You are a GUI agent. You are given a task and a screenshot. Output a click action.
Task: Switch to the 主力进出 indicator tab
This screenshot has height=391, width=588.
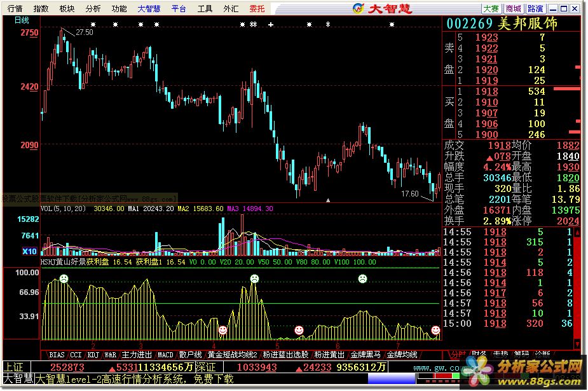point(137,355)
